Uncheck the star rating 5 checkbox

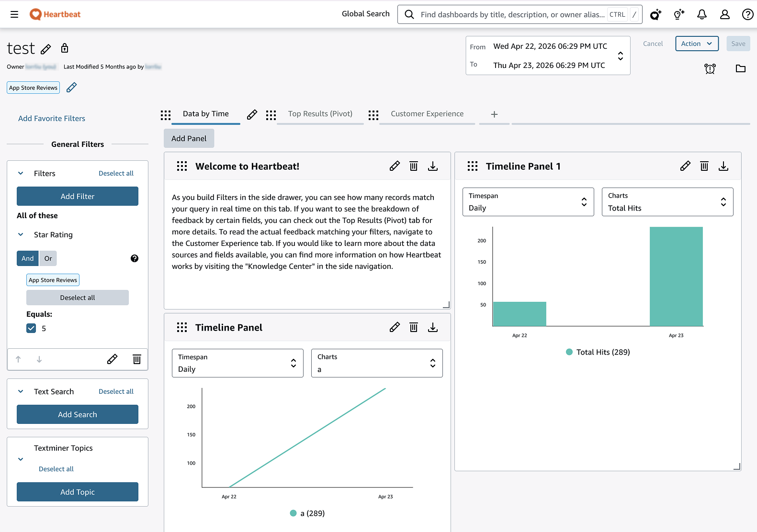click(31, 328)
